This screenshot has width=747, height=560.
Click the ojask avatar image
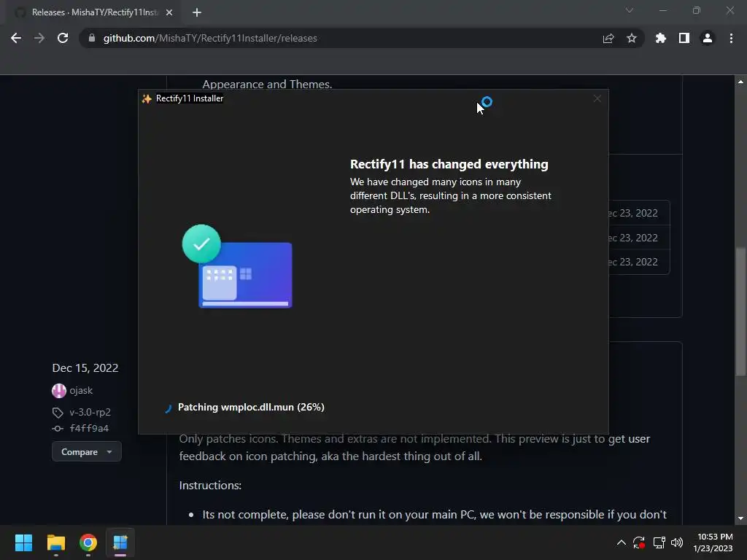58,391
